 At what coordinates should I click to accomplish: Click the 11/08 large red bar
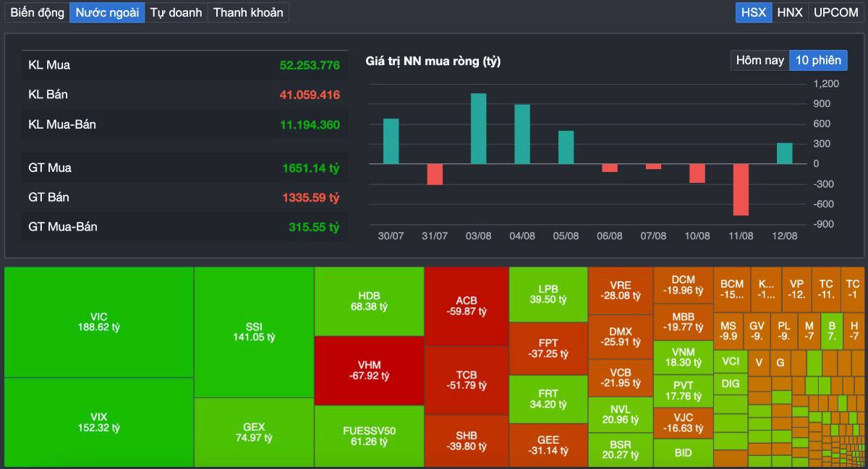click(x=741, y=189)
